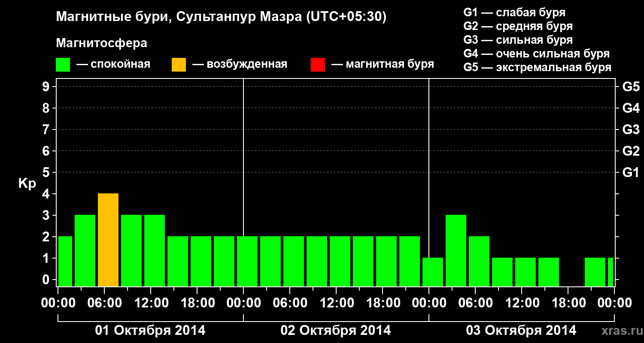Image resolution: width=644 pixels, height=343 pixels.
Task: Click the "03 Октября 2014" date label
Action: click(x=521, y=331)
